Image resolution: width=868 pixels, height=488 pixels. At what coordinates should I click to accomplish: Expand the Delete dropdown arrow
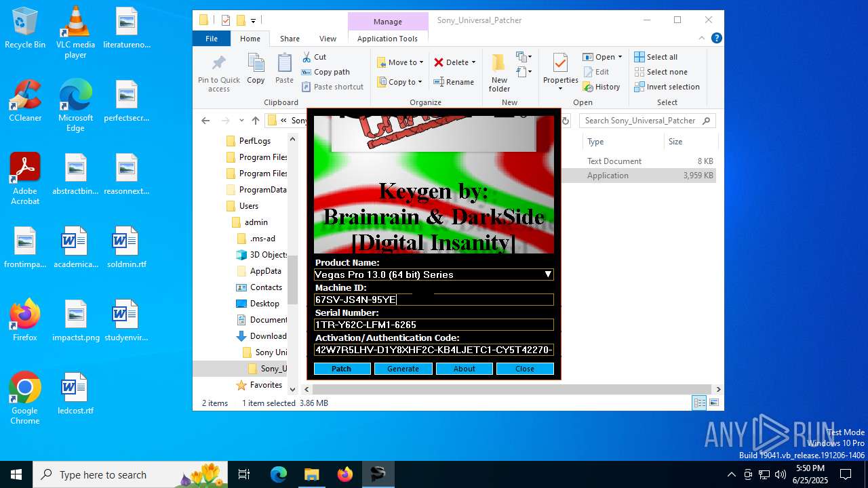point(473,62)
